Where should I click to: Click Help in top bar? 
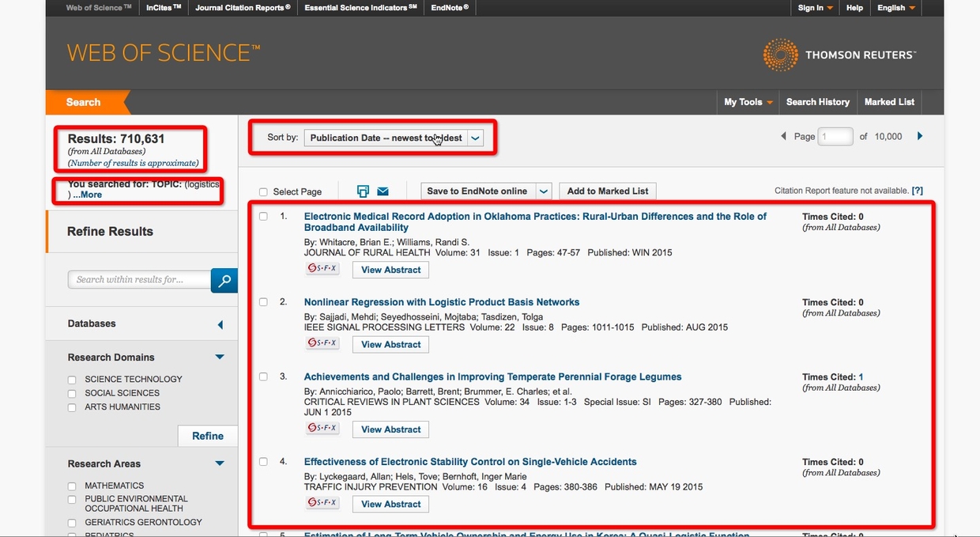pos(854,8)
